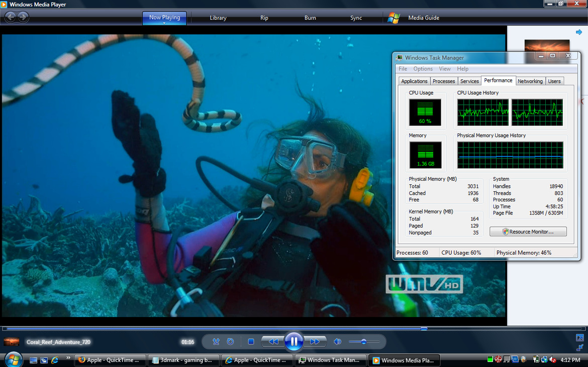The width and height of the screenshot is (588, 367).
Task: Click the Memory gauge showing 1.36 GB
Action: (425, 155)
